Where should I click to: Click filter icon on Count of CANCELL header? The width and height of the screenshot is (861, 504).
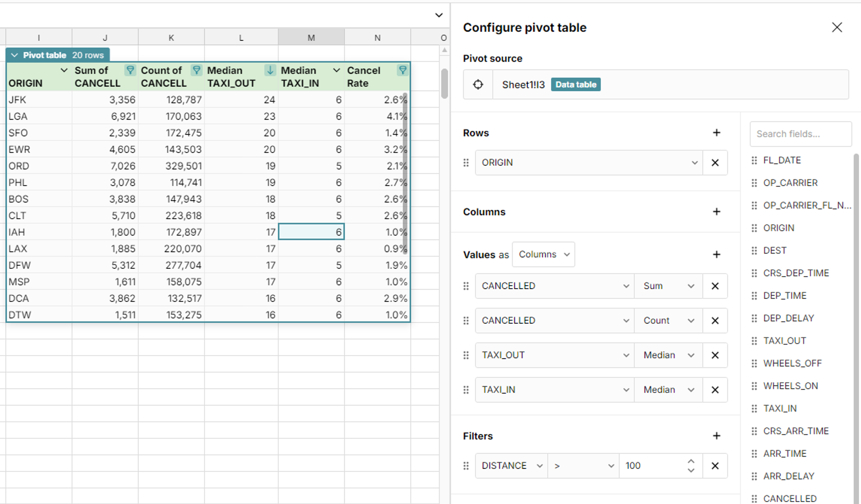pos(196,70)
